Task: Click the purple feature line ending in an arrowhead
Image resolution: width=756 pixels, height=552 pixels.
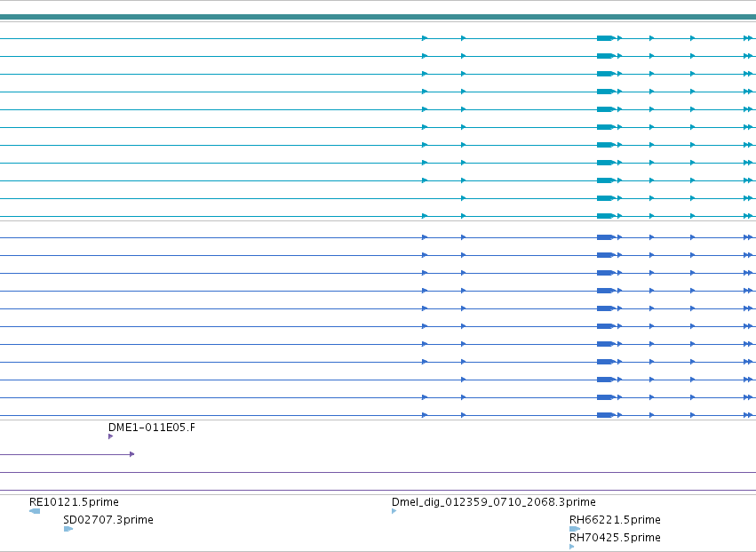Action: point(67,454)
